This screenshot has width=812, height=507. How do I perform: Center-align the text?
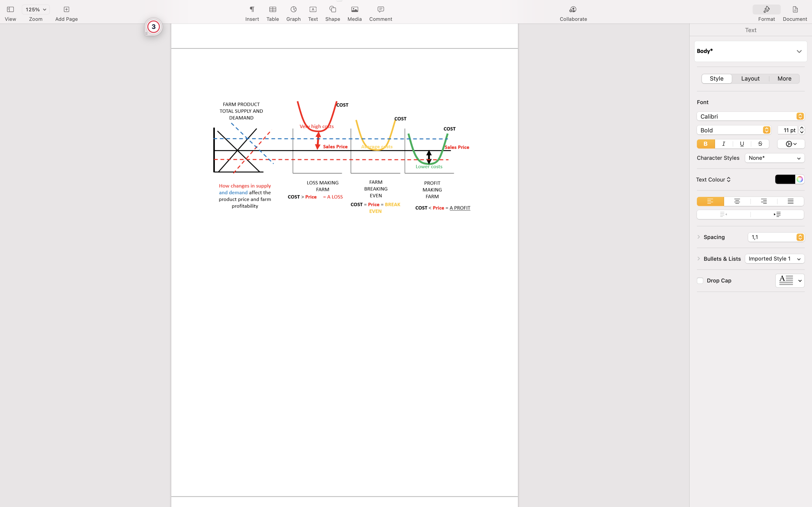coord(737,201)
